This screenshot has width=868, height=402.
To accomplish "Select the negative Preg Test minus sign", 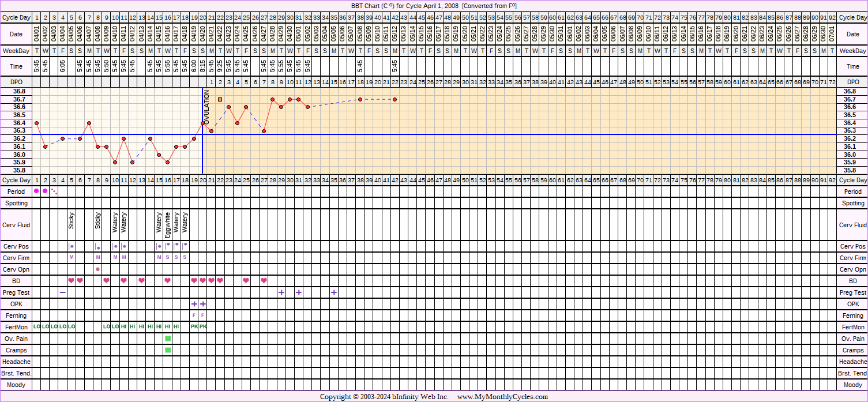I will pos(62,292).
